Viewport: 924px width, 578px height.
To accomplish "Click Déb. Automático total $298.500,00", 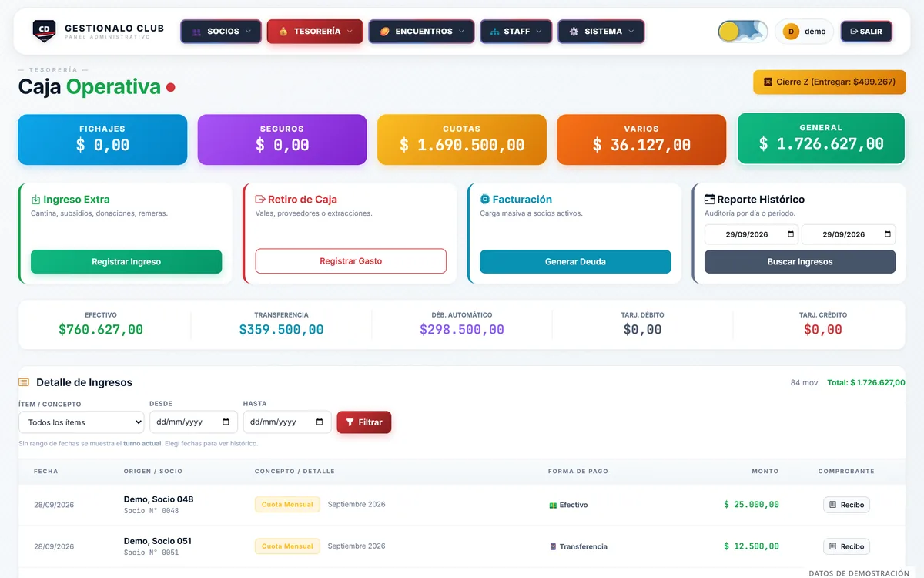I will pyautogui.click(x=462, y=330).
